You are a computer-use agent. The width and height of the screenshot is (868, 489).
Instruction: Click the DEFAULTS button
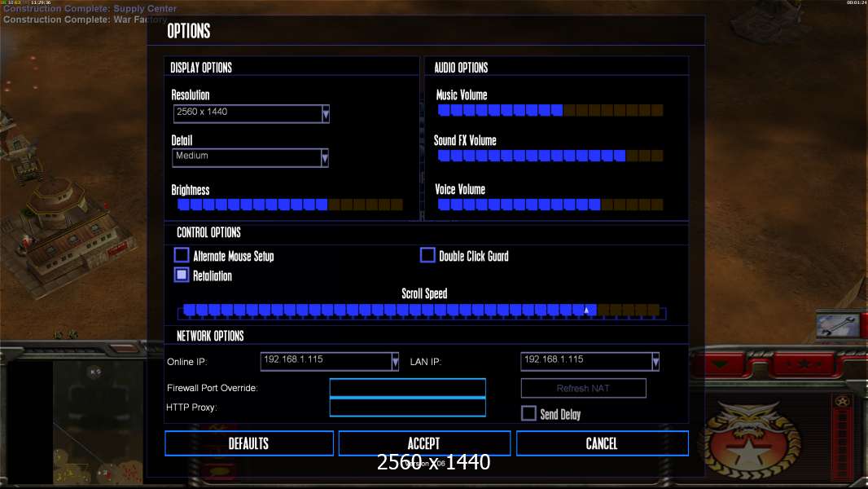(249, 443)
